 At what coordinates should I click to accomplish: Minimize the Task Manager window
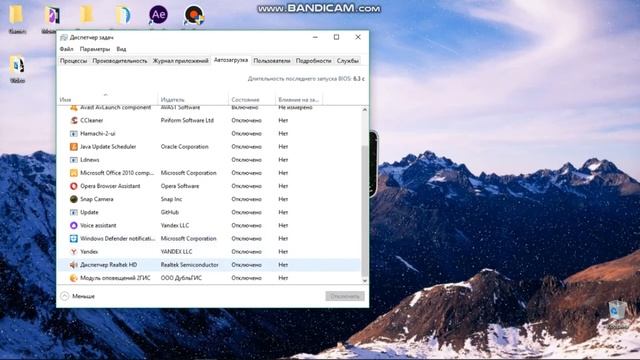[x=315, y=37]
